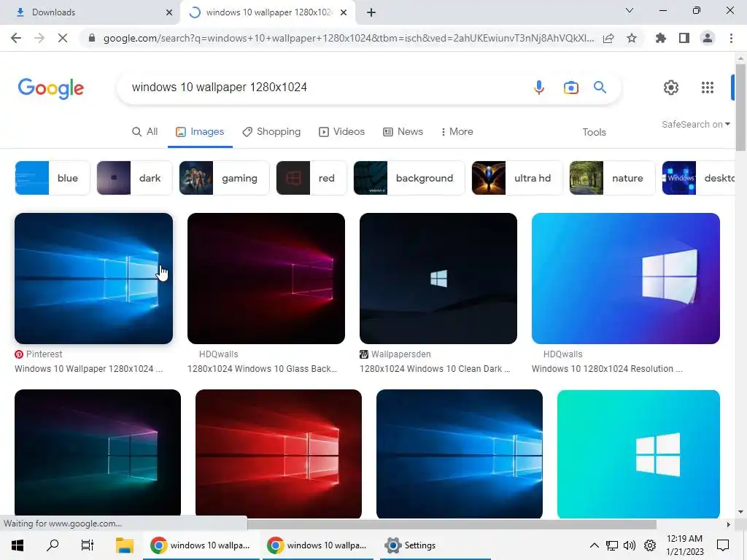Click the magnifier search button
Viewport: 747px width, 560px height.
pyautogui.click(x=600, y=87)
